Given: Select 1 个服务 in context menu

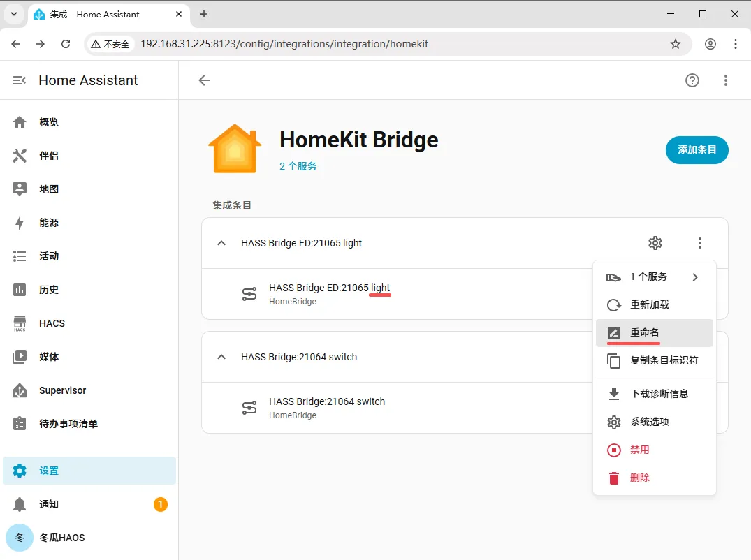Looking at the screenshot, I should 655,277.
